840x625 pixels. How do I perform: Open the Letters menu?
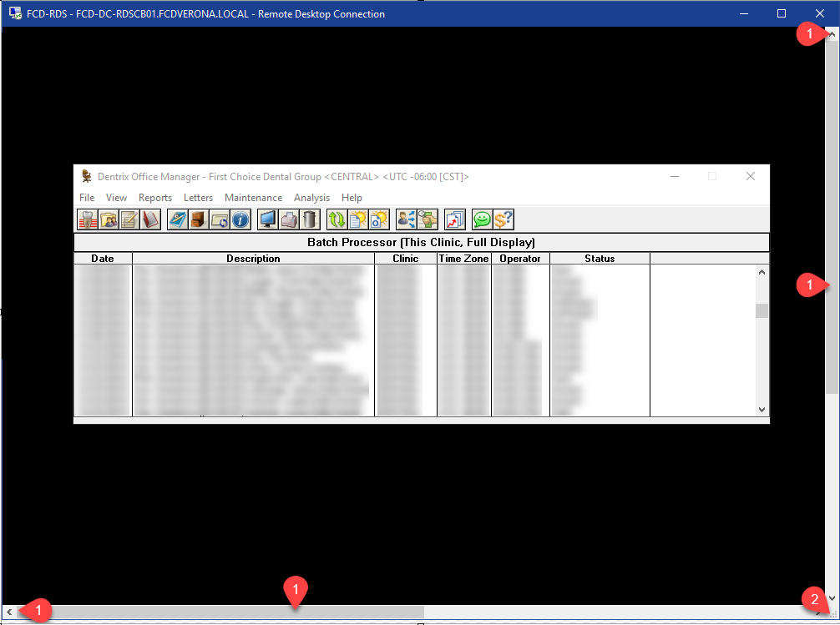(x=198, y=198)
